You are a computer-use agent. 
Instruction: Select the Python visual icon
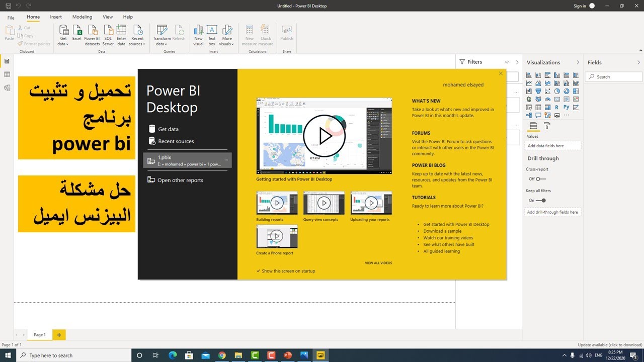point(567,107)
